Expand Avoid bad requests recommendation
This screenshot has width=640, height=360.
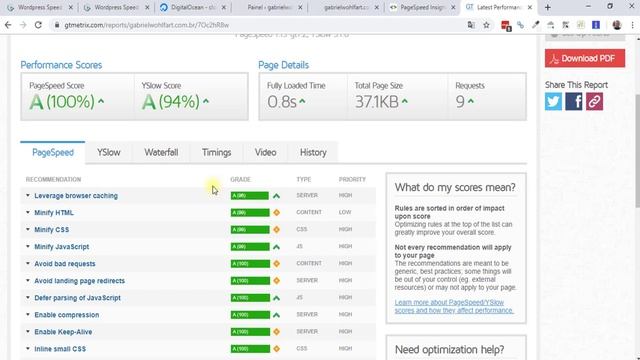point(28,264)
